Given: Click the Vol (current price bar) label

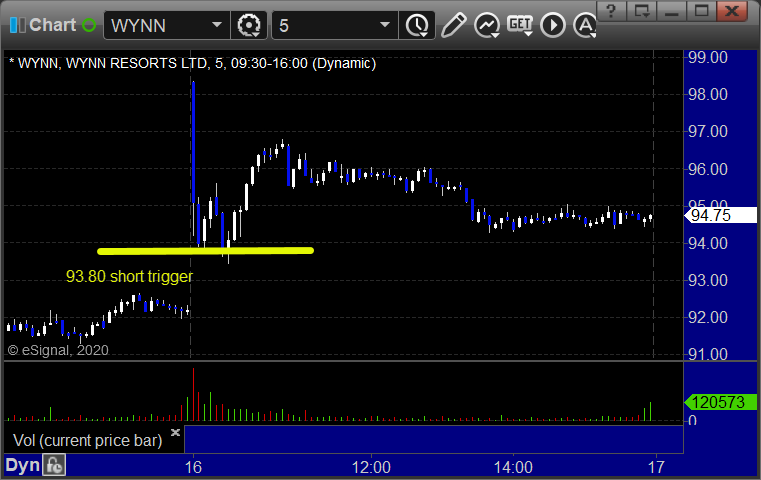Looking at the screenshot, I should coord(88,440).
